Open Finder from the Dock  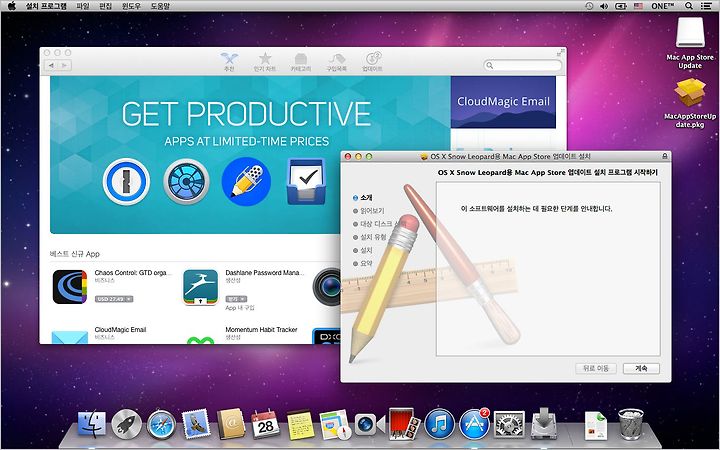coord(91,423)
